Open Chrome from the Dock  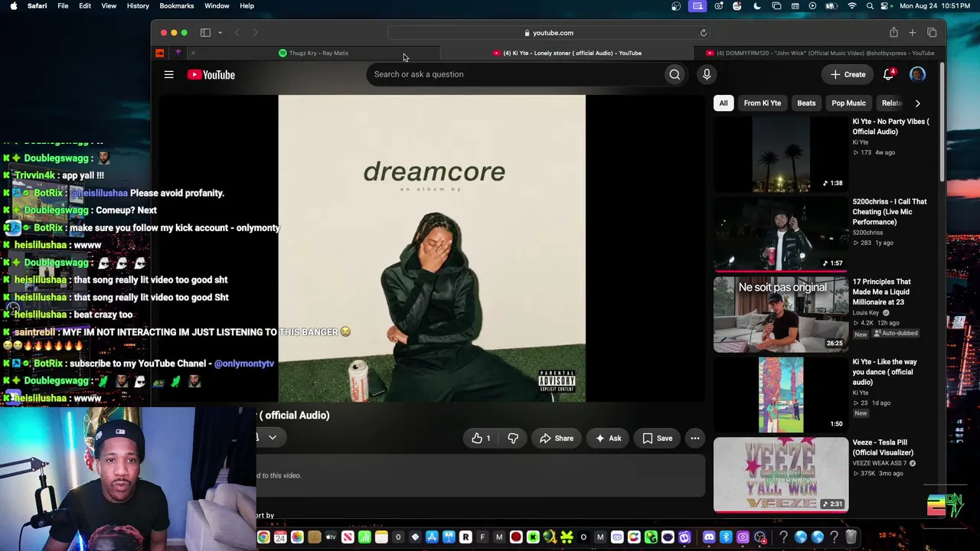pyautogui.click(x=263, y=537)
